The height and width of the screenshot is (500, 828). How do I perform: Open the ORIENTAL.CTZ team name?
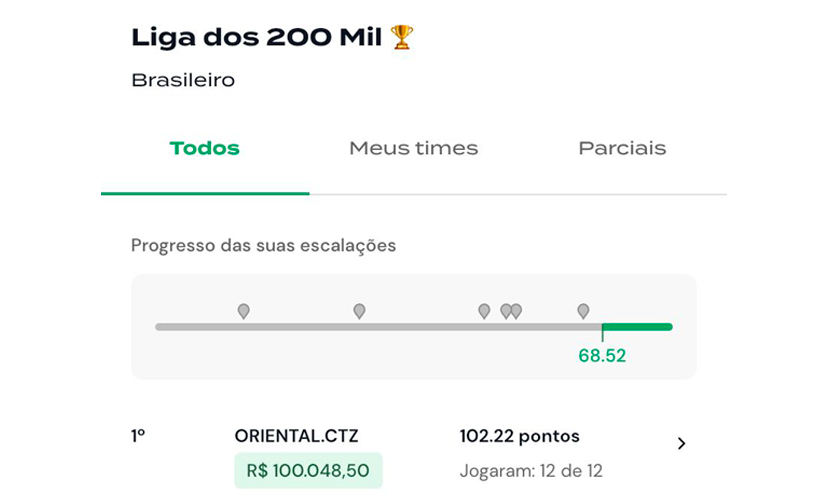coord(296,436)
